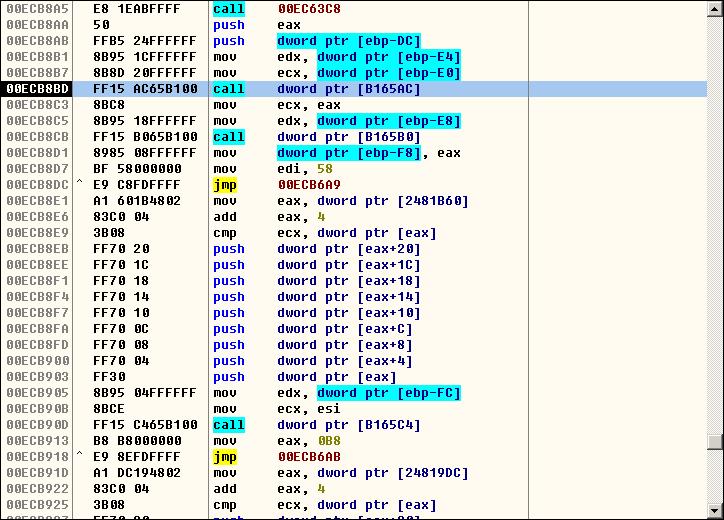Screen dimensions: 724x520
Task: Click jmp mnemonic at 00ECB918
Action: (x=225, y=457)
